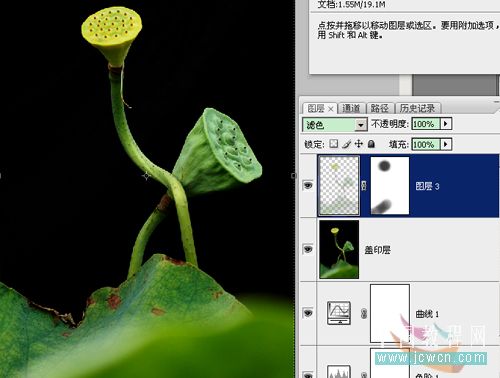
Task: Select the 图层 3 layer mask thumbnail
Action: (x=390, y=186)
